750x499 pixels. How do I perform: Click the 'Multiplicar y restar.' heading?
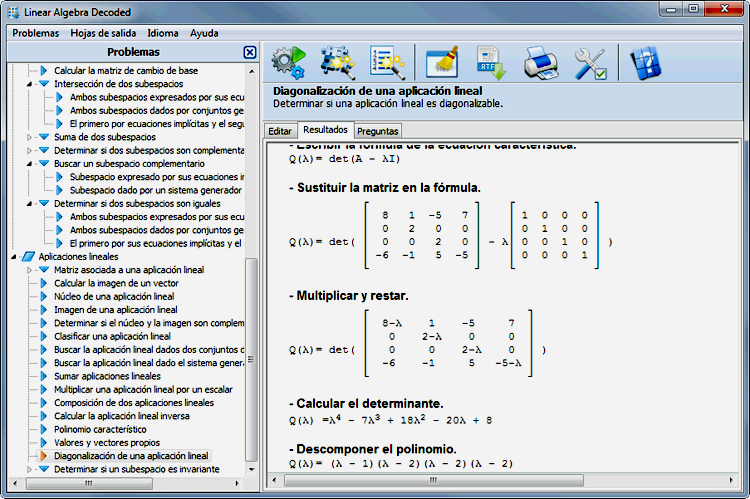click(x=349, y=296)
